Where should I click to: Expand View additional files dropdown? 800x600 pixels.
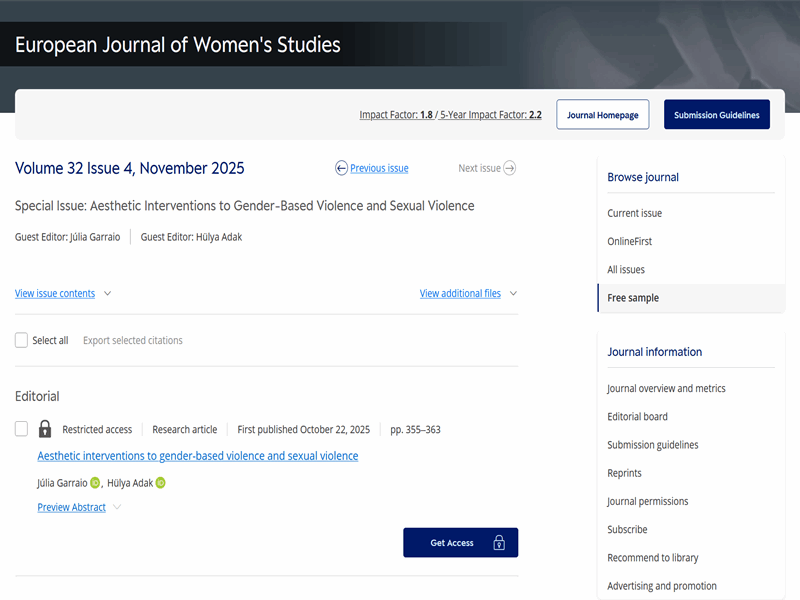point(468,294)
